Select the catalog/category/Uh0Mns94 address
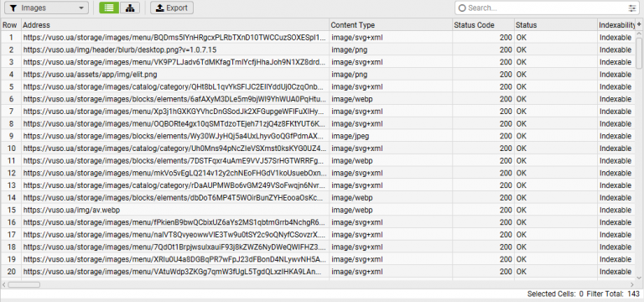 175,148
